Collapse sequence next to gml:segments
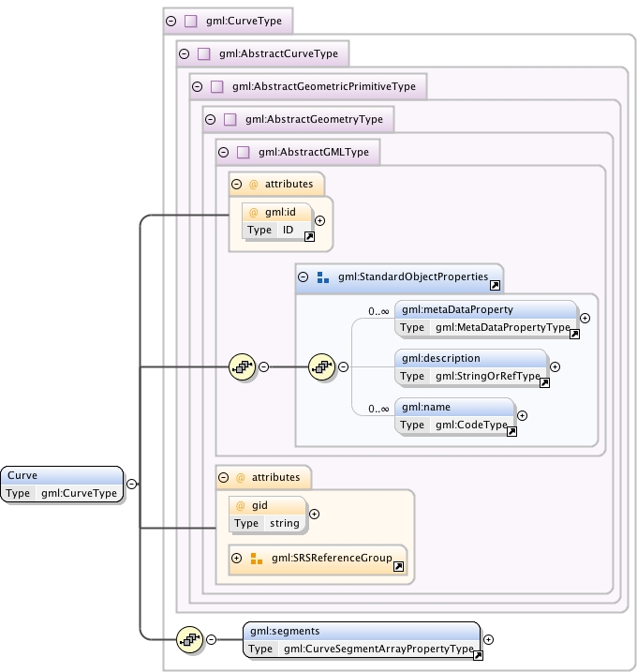The image size is (637, 672). (211, 639)
